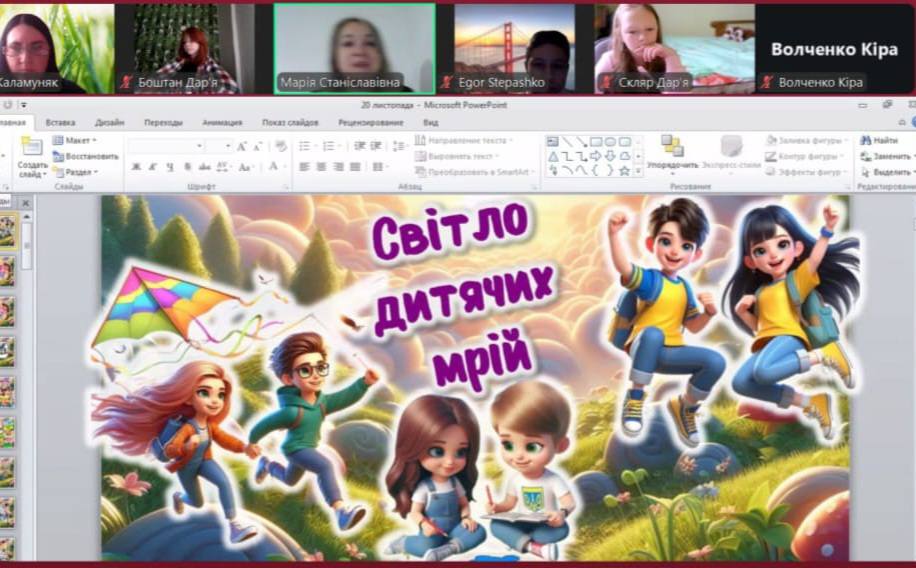Open the Макет layout dropdown
Screen dimensions: 916x568
pos(76,141)
